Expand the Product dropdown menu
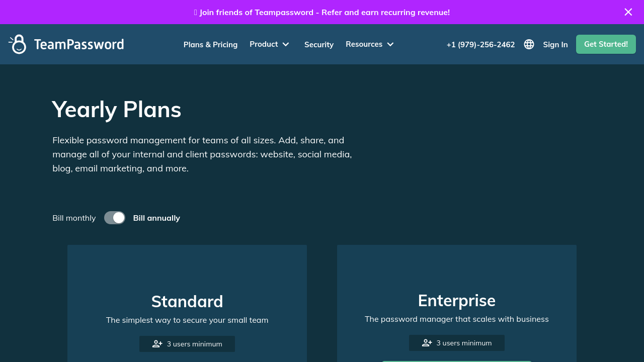The image size is (644, 362). [x=270, y=44]
